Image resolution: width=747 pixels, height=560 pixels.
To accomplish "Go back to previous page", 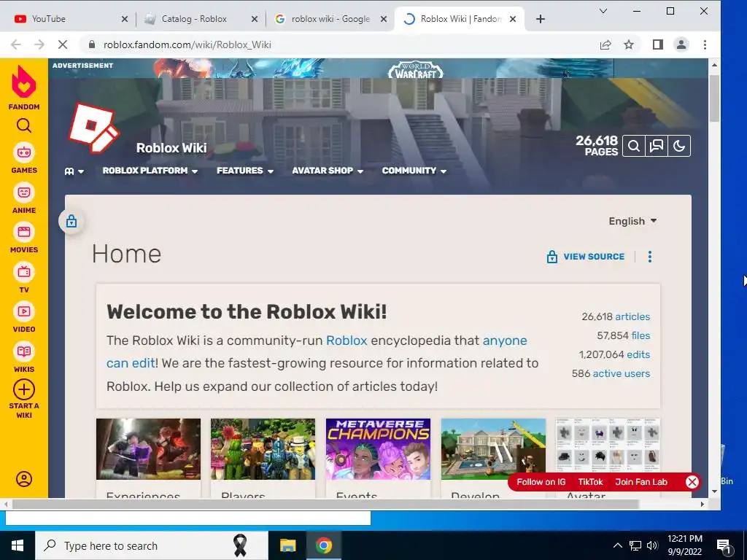I will [16, 44].
